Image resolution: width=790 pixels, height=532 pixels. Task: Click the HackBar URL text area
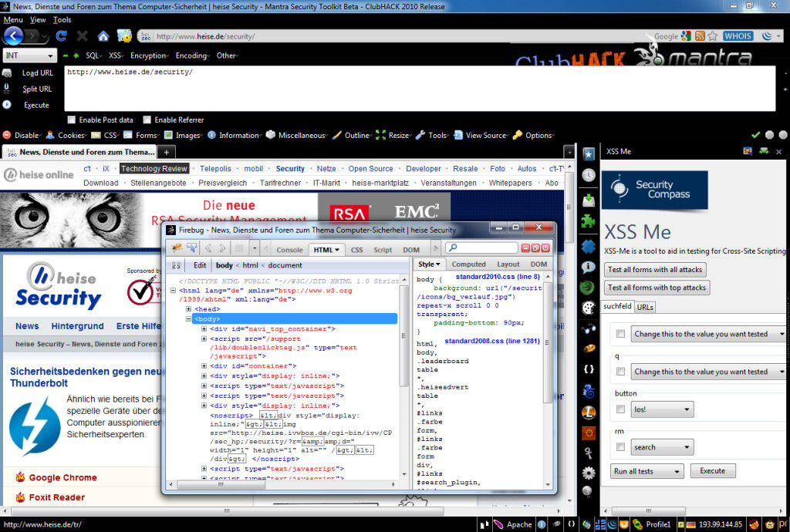point(420,89)
